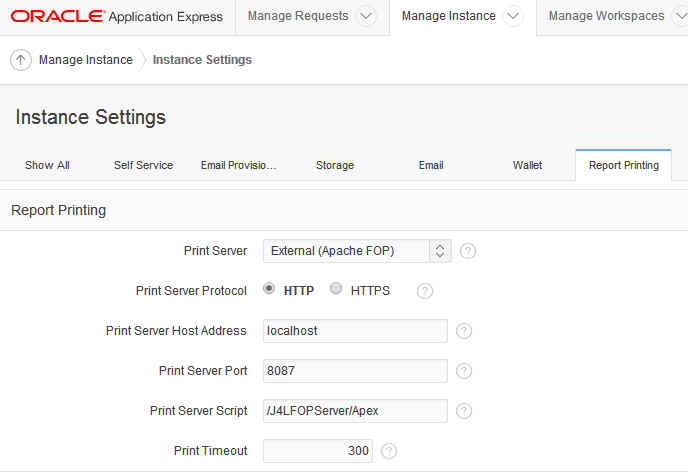The height and width of the screenshot is (474, 688).
Task: Expand the Manage Instance menu arrow
Action: [x=513, y=16]
